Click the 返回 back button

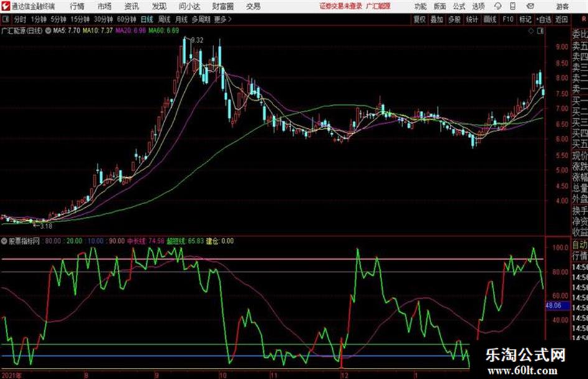pyautogui.click(x=562, y=19)
